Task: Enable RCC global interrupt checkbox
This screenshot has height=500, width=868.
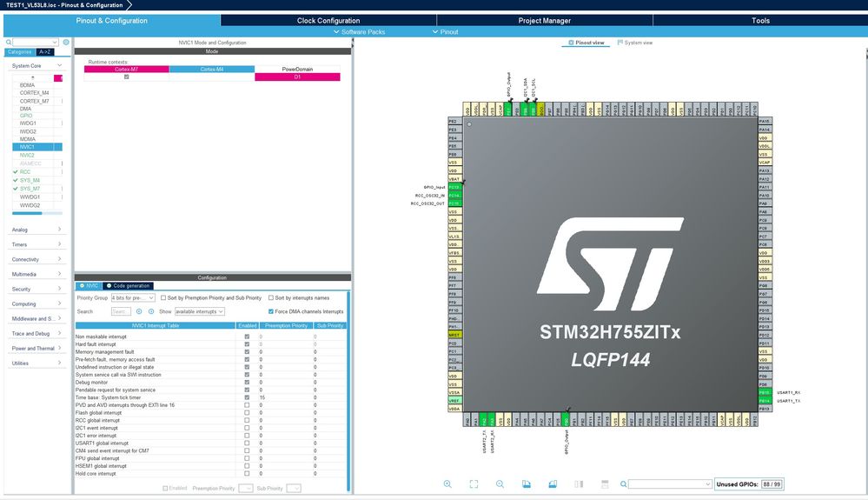Action: 247,420
